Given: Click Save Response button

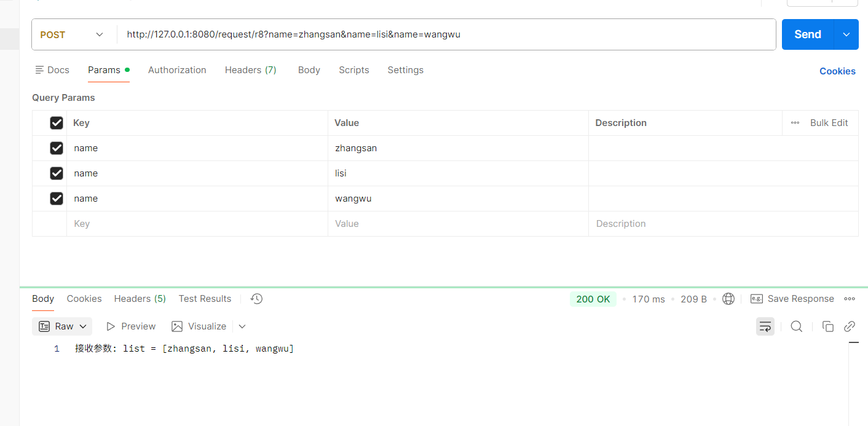Looking at the screenshot, I should (x=792, y=299).
